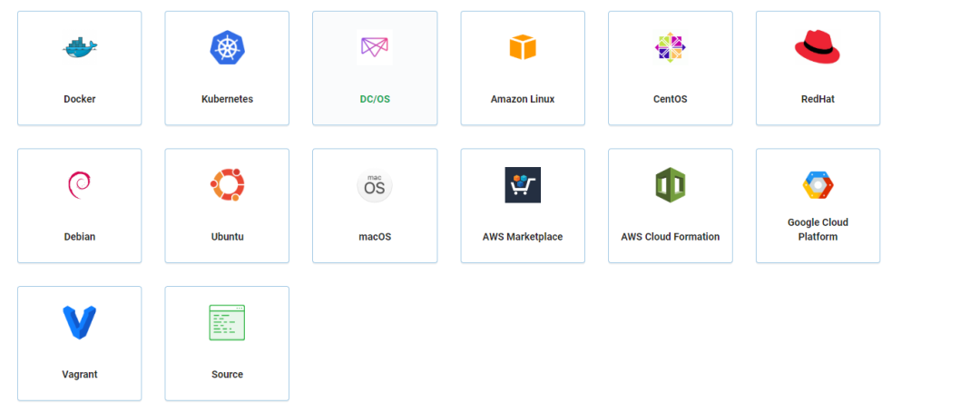Click the macOS round badge icon

(x=375, y=185)
